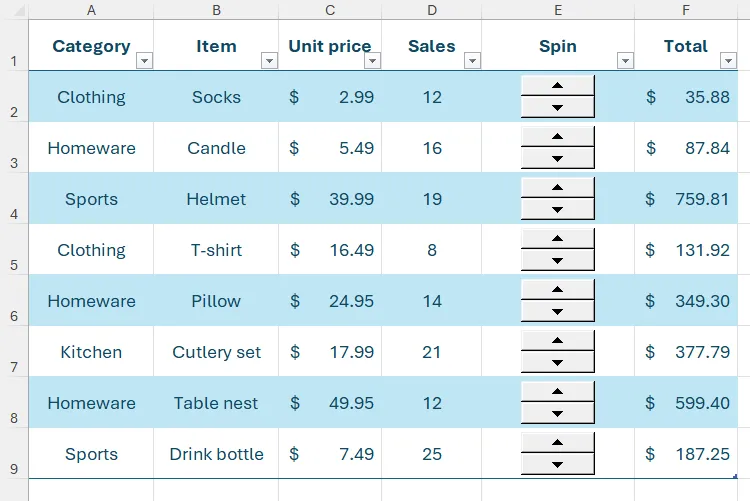Click the down spinner for Helmet row
750x501 pixels.
coord(557,210)
